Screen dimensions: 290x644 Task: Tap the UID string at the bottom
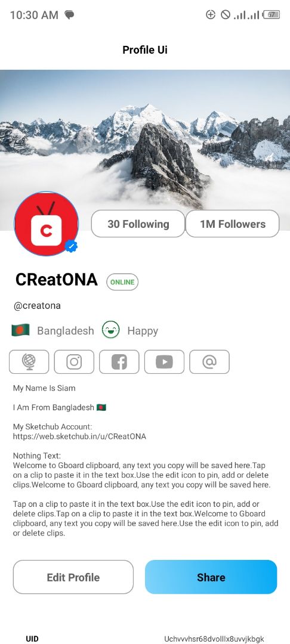coord(214,639)
